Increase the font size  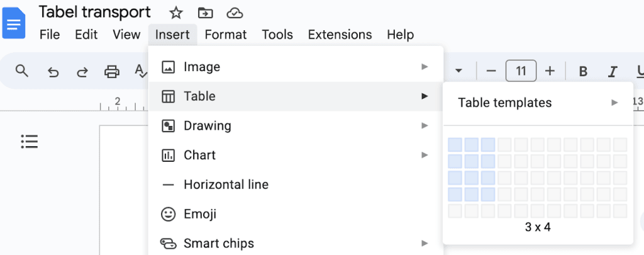pos(550,71)
